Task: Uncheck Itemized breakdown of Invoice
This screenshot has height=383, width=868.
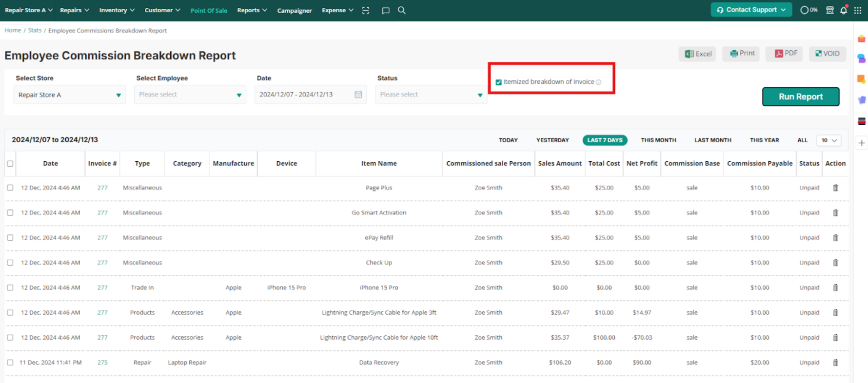Action: [498, 82]
